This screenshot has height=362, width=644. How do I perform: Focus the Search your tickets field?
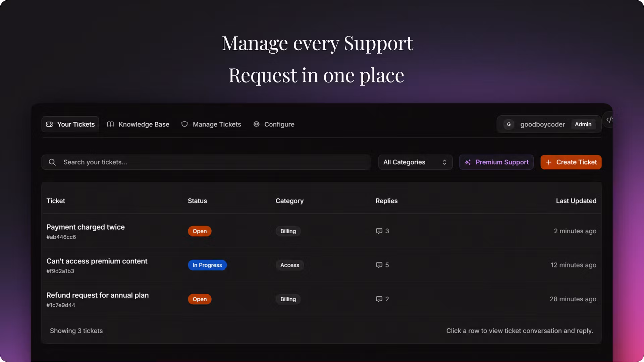click(206, 162)
